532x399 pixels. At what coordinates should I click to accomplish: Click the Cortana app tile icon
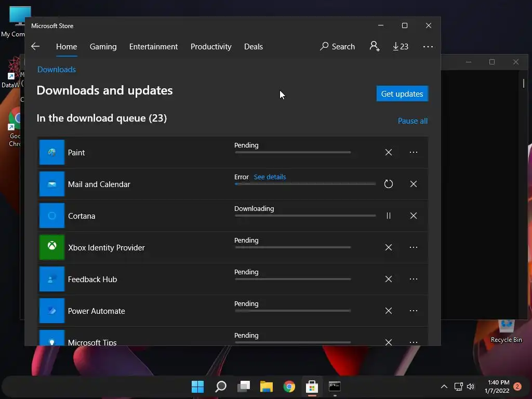[52, 216]
